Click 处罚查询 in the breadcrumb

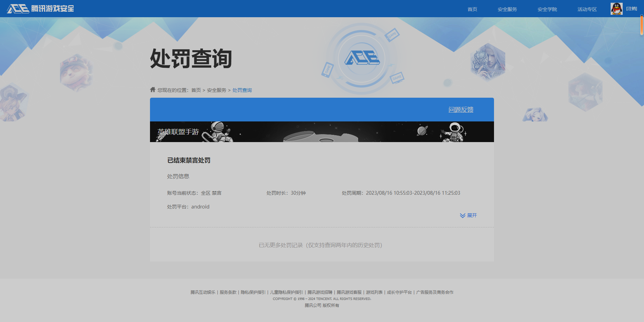(x=242, y=90)
